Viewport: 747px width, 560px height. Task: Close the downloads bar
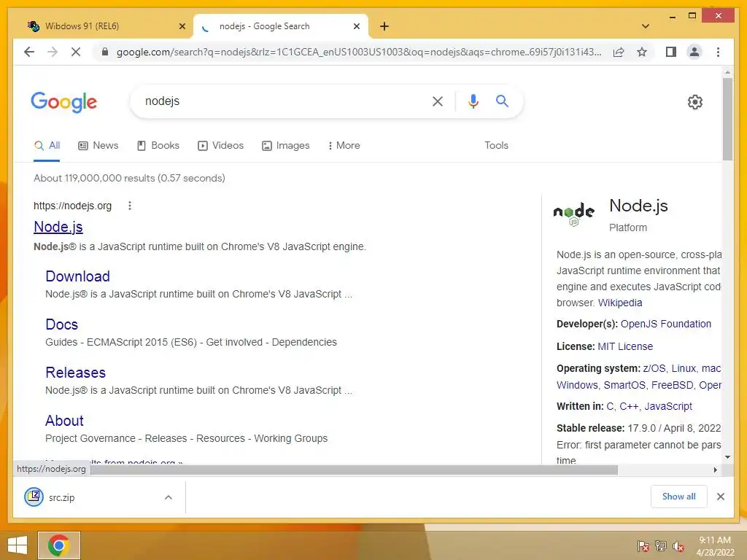coord(720,497)
